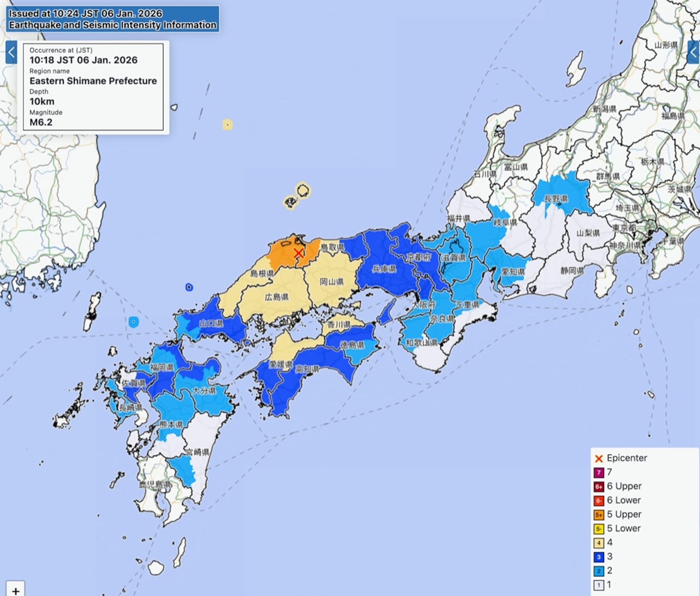Click the Epicenter X icon in legend
This screenshot has width=700, height=596.
pyautogui.click(x=599, y=459)
